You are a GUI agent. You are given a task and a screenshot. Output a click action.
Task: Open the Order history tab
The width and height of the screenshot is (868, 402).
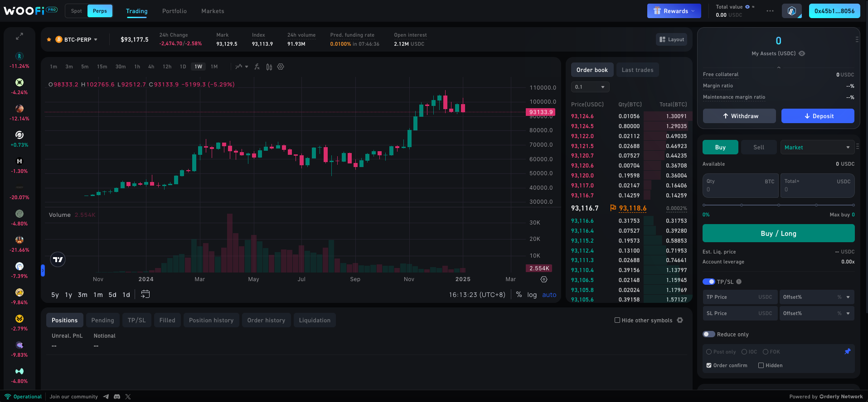click(x=266, y=320)
